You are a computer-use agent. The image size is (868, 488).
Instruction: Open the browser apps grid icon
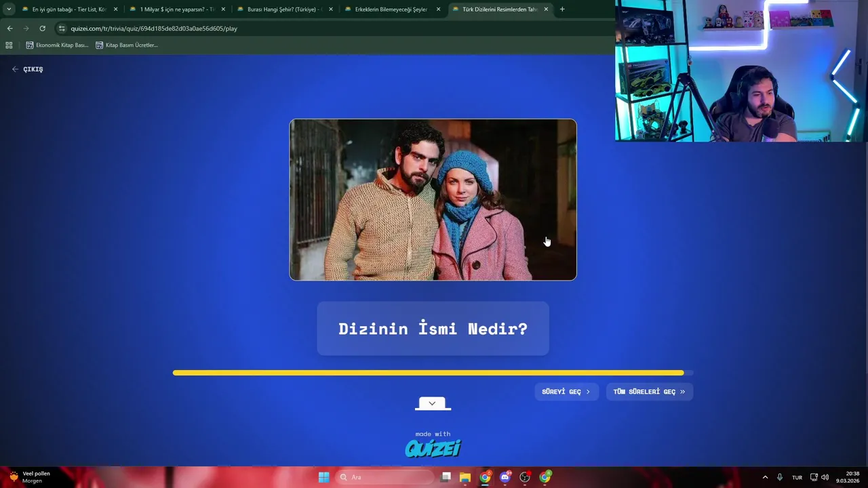tap(9, 45)
